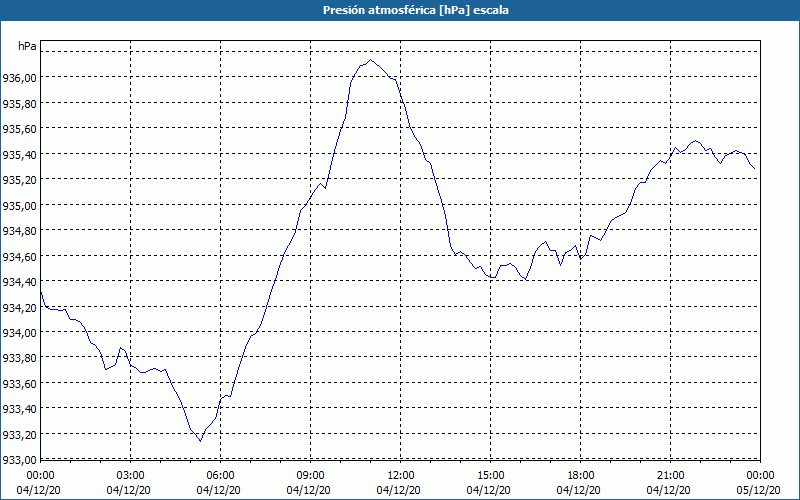Click the 05/12/20 date label

[759, 490]
